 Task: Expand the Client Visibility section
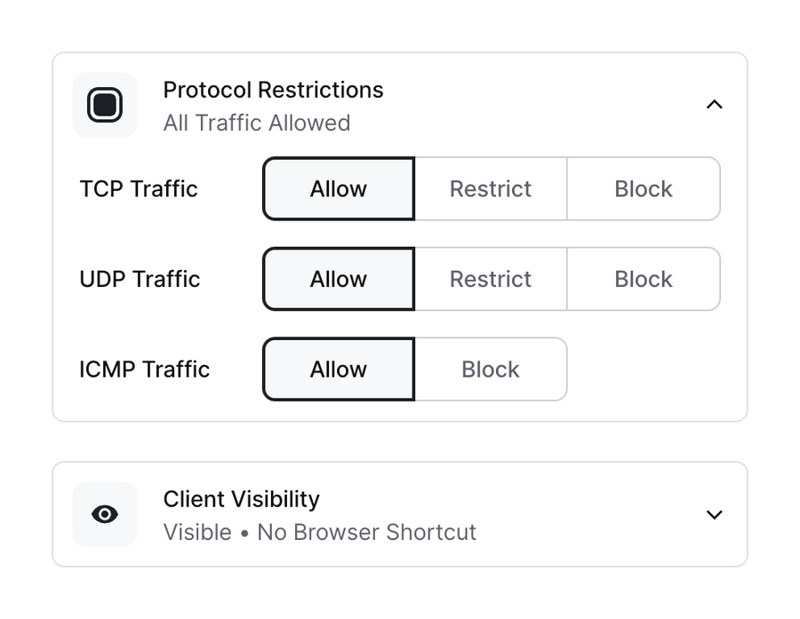click(713, 514)
